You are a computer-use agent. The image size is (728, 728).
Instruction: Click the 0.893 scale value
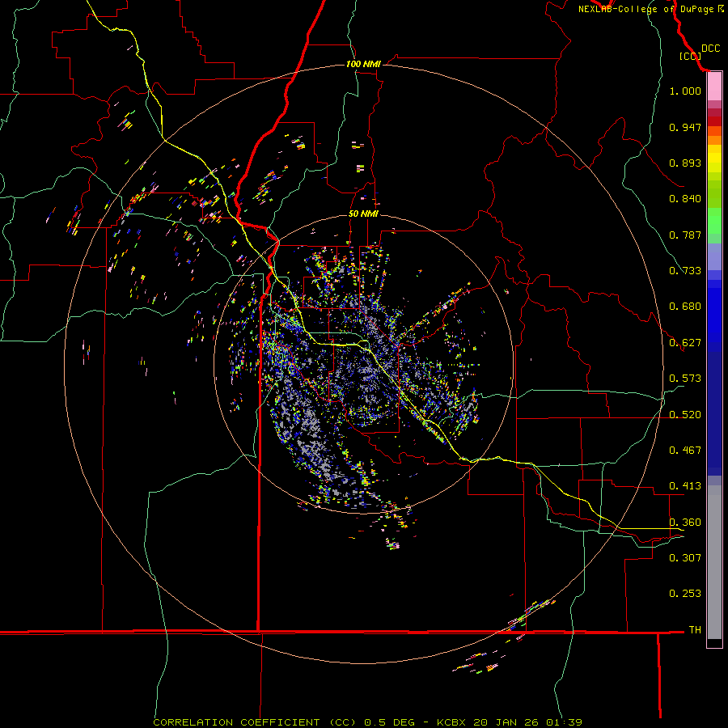click(685, 163)
